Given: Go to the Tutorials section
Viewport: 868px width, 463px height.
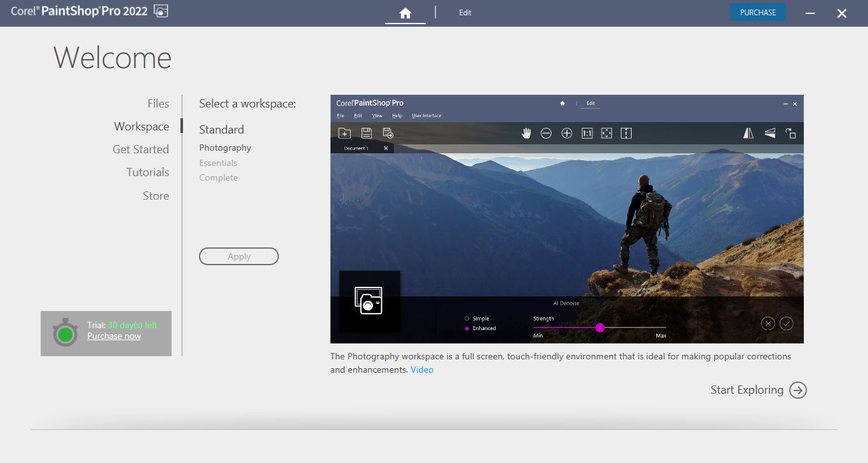Looking at the screenshot, I should pyautogui.click(x=147, y=172).
